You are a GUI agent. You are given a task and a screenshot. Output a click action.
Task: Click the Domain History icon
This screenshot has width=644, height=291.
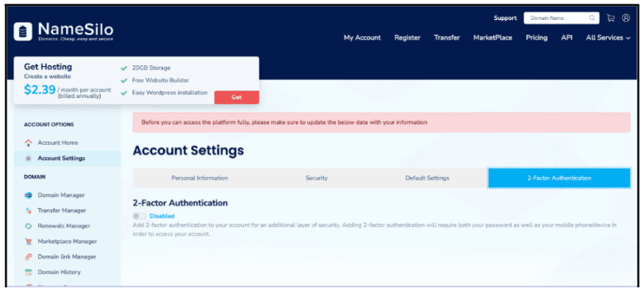pos(29,272)
